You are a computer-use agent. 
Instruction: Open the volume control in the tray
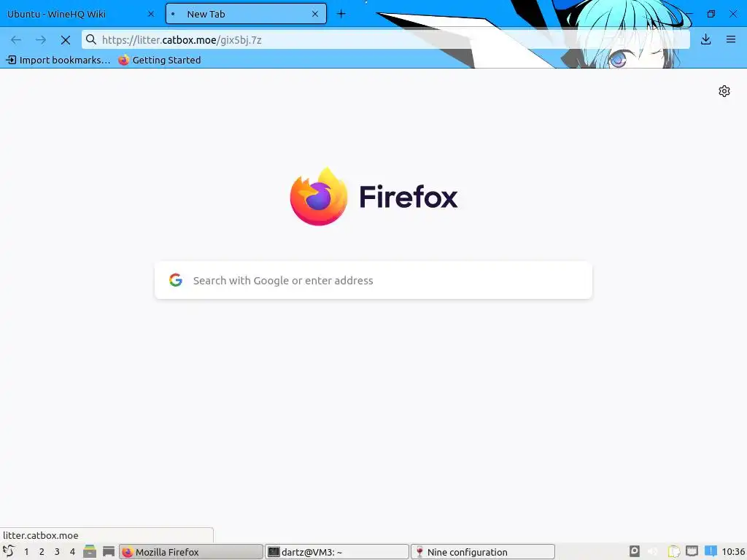coord(653,551)
